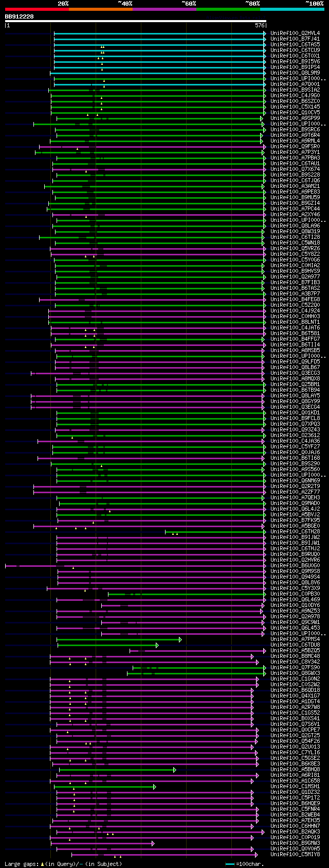Select the UniRef100_A5BHQ8 label
The height and width of the screenshot is (868, 329).
tap(295, 769)
